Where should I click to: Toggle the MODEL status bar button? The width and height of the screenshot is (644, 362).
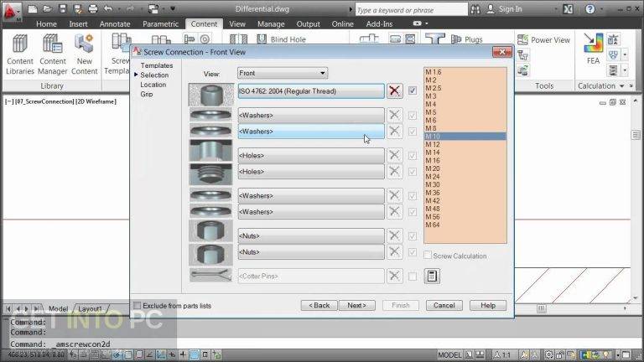(x=449, y=354)
